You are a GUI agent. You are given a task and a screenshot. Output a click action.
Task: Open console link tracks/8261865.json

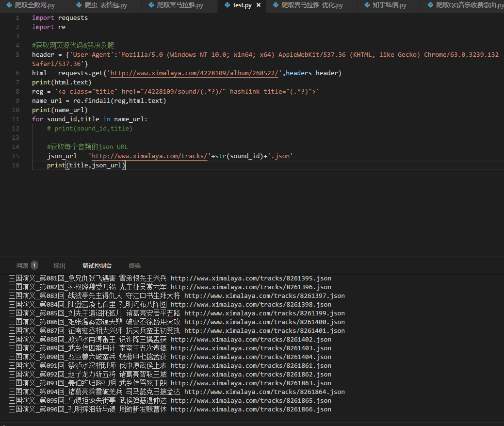click(x=251, y=401)
